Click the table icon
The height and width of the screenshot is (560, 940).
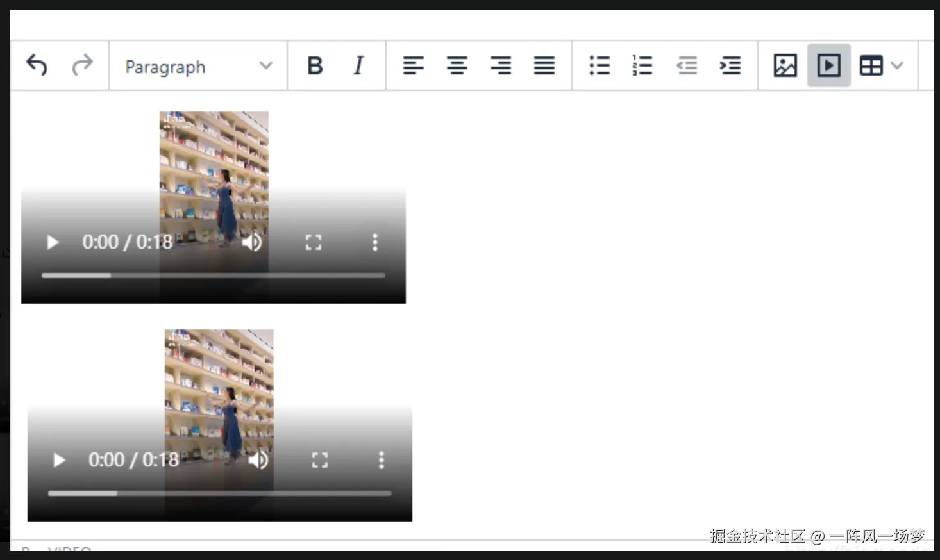[871, 65]
